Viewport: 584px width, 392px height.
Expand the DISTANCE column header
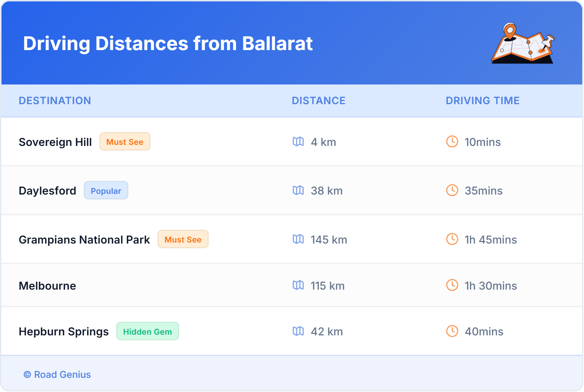point(319,101)
